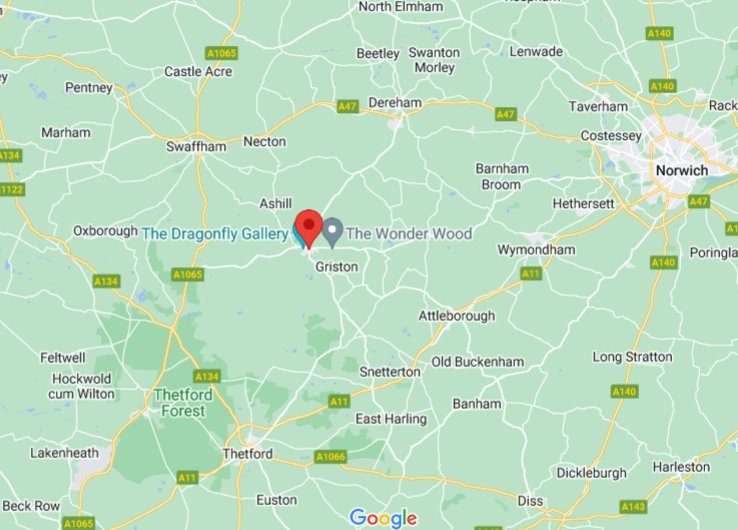Click the Thetford Forest label

click(183, 402)
